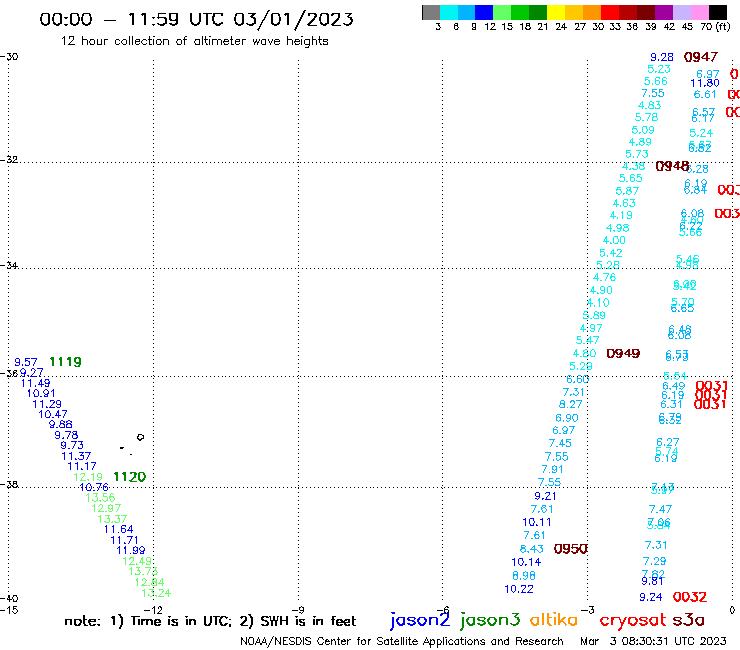Pick the purple 42 ft legend swatch
This screenshot has width=740, height=650.
[664, 12]
